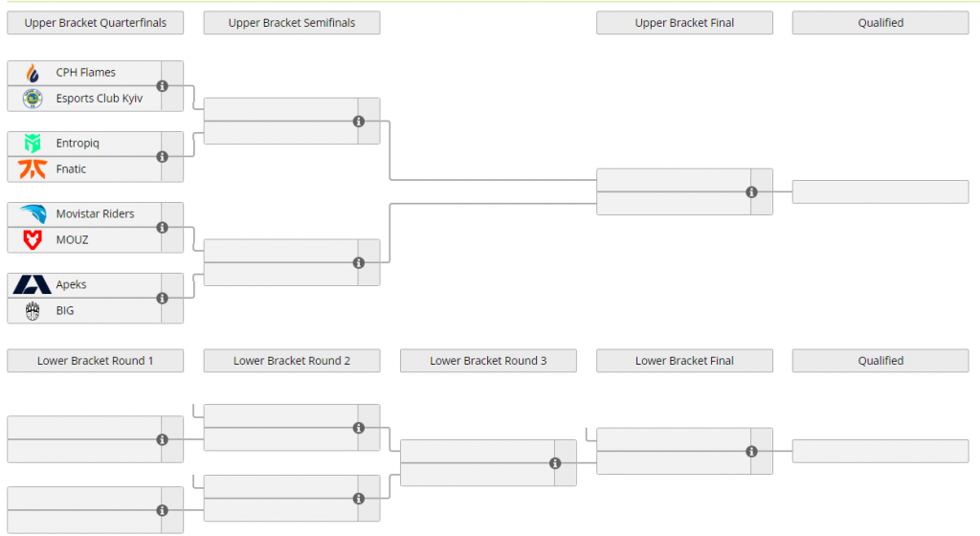This screenshot has width=980, height=536.
Task: Click the Apeks team logo
Action: click(x=33, y=285)
